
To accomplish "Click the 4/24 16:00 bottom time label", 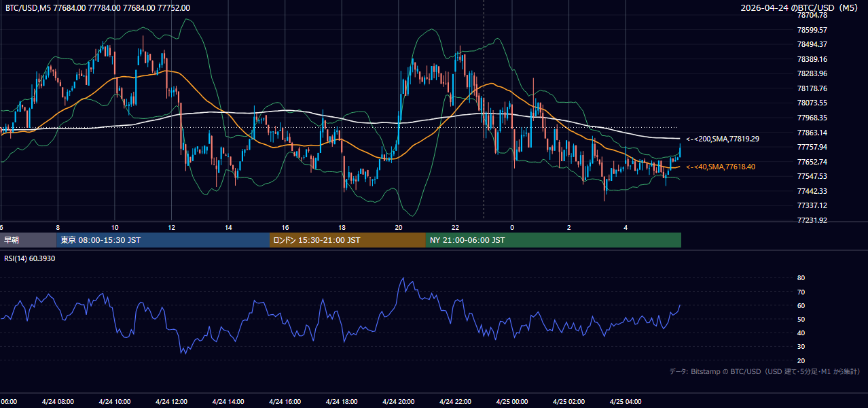I will point(285,402).
